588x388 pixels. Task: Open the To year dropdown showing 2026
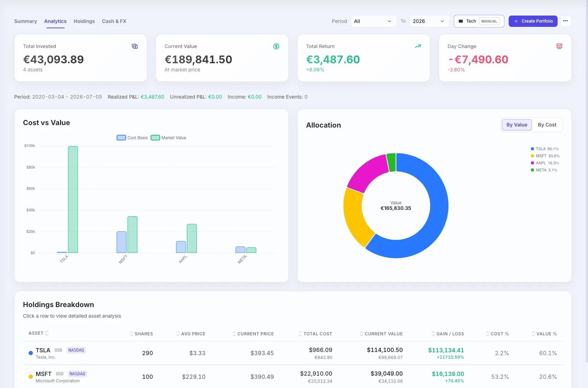coord(429,21)
